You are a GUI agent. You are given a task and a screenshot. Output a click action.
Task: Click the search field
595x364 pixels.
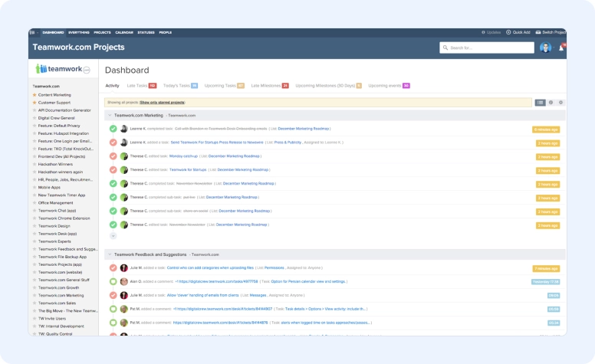pos(486,48)
